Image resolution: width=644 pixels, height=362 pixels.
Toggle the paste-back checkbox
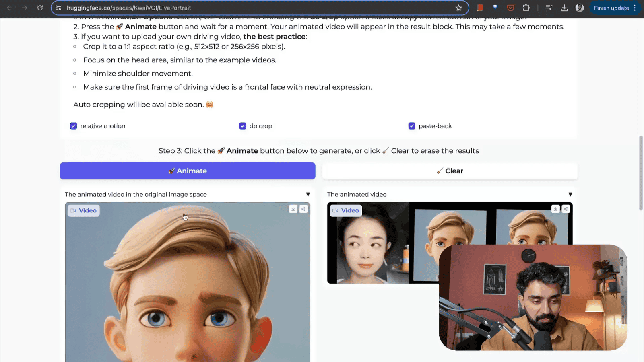click(412, 126)
